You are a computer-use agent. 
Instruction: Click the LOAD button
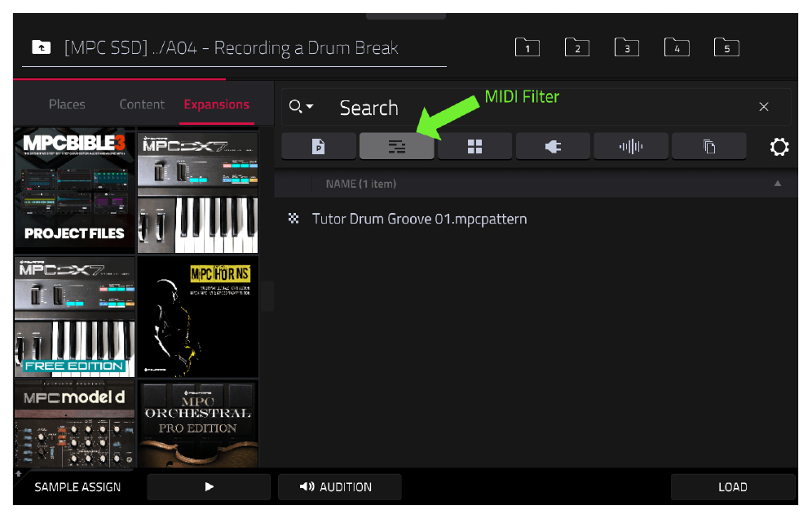pos(733,487)
